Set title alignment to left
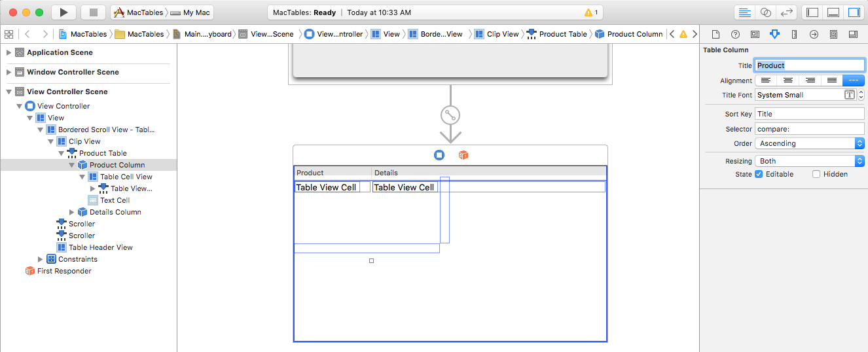 (x=766, y=80)
